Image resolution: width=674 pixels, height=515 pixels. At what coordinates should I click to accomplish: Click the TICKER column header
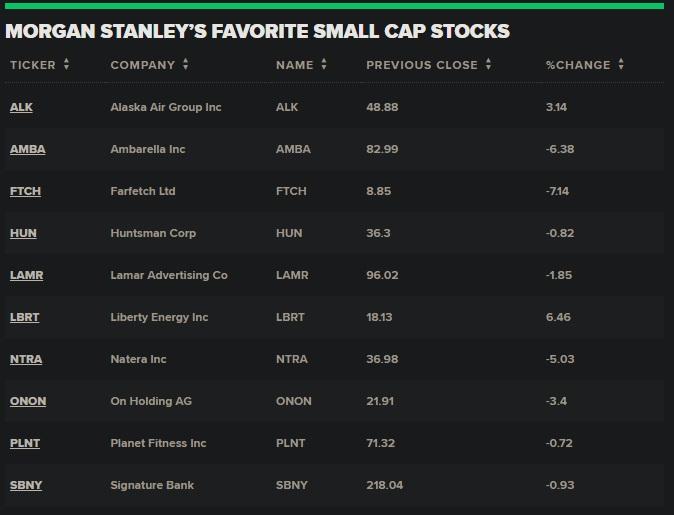click(x=33, y=65)
